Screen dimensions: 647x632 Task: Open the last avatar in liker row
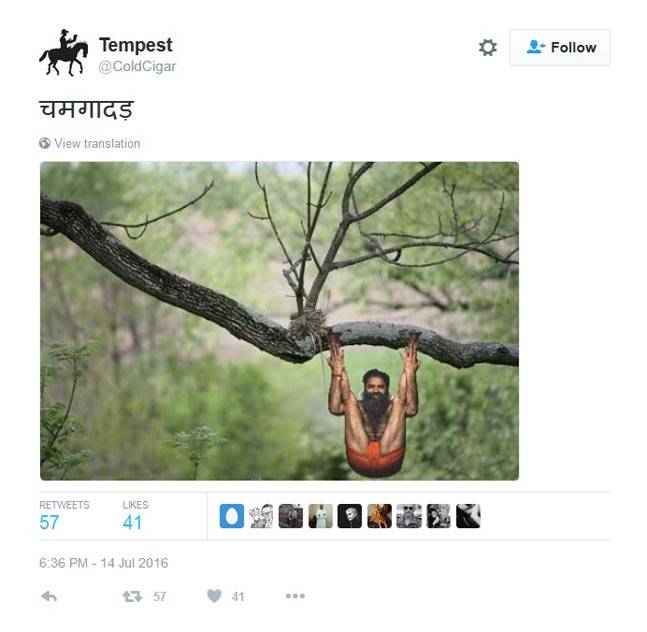pos(468,516)
